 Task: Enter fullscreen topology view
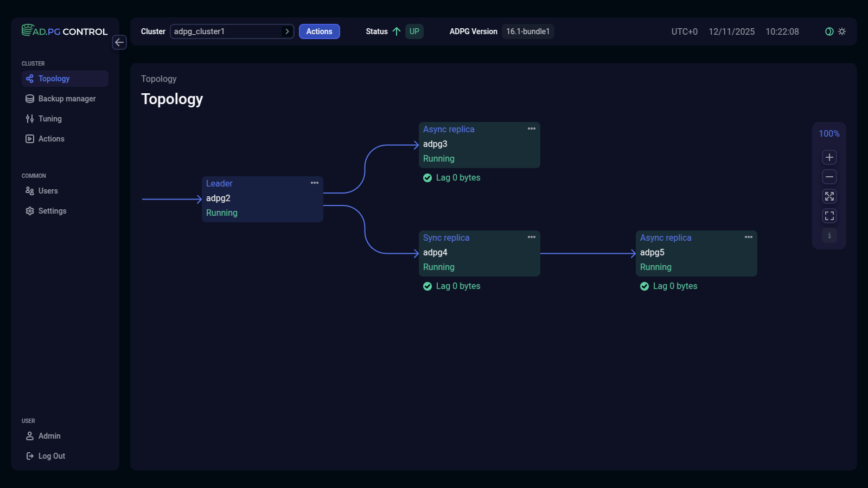[x=829, y=216]
